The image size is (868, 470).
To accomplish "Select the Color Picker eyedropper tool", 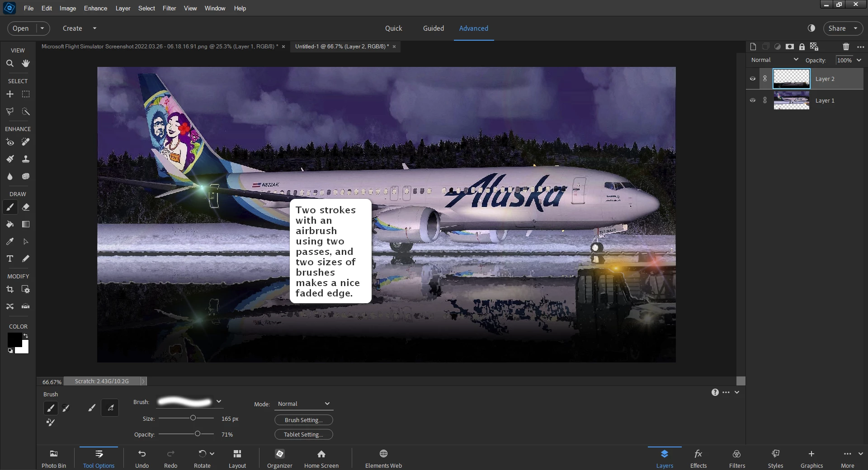I will [x=10, y=241].
